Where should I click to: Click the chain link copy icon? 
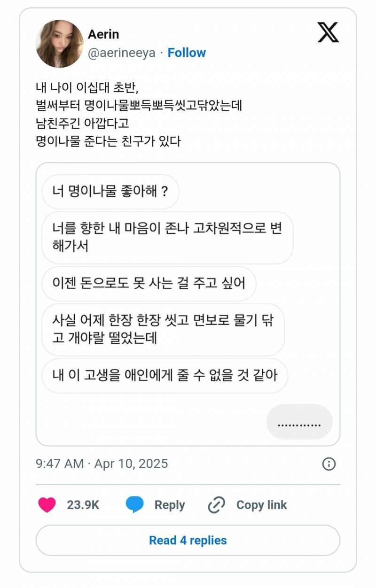click(x=217, y=505)
